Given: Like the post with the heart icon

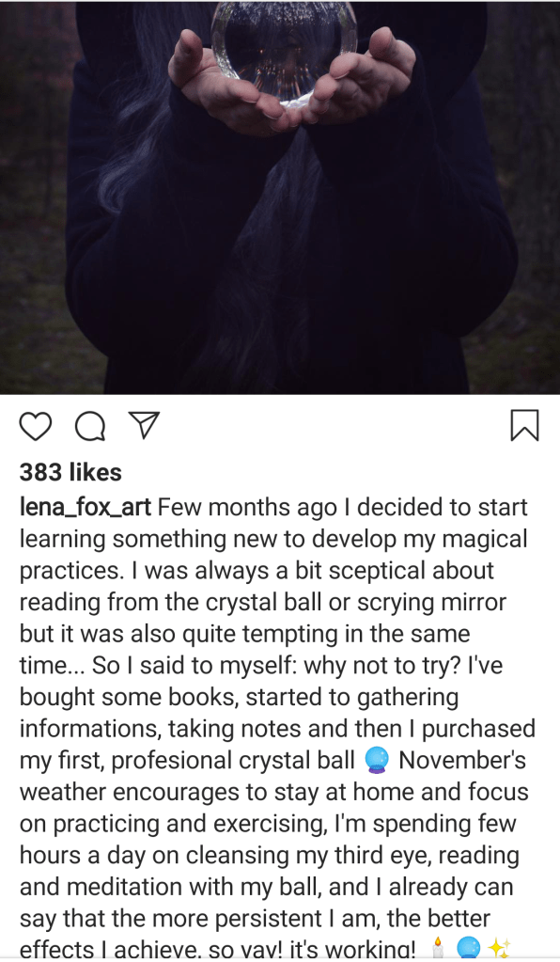Looking at the screenshot, I should [x=36, y=426].
